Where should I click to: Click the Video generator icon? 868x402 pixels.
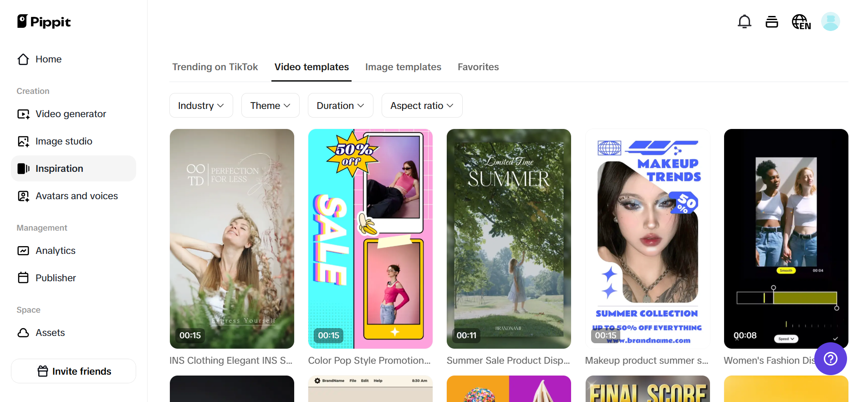(x=23, y=114)
